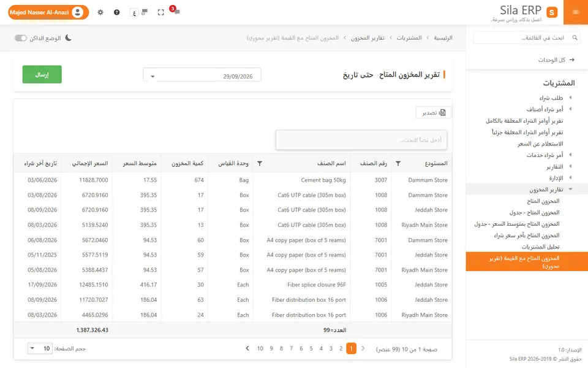588x368 pixels.
Task: Toggle the الوضع الداكن dark mode switch
Action: click(x=21, y=38)
